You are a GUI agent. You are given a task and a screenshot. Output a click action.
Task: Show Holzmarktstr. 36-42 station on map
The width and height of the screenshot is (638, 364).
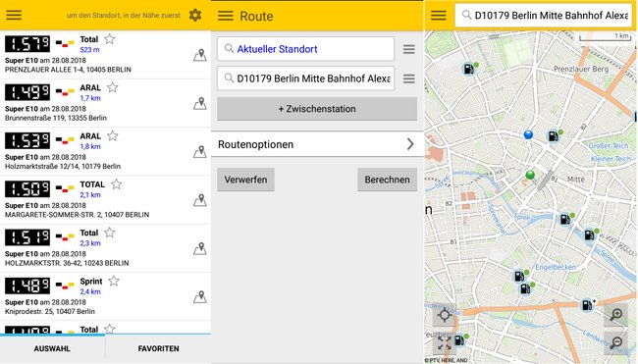[x=200, y=249]
